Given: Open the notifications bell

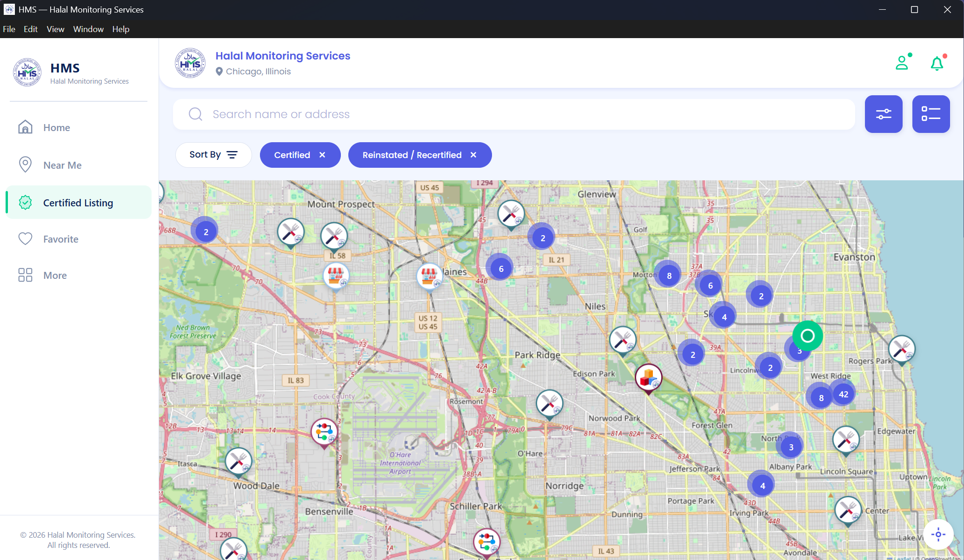Looking at the screenshot, I should [937, 63].
